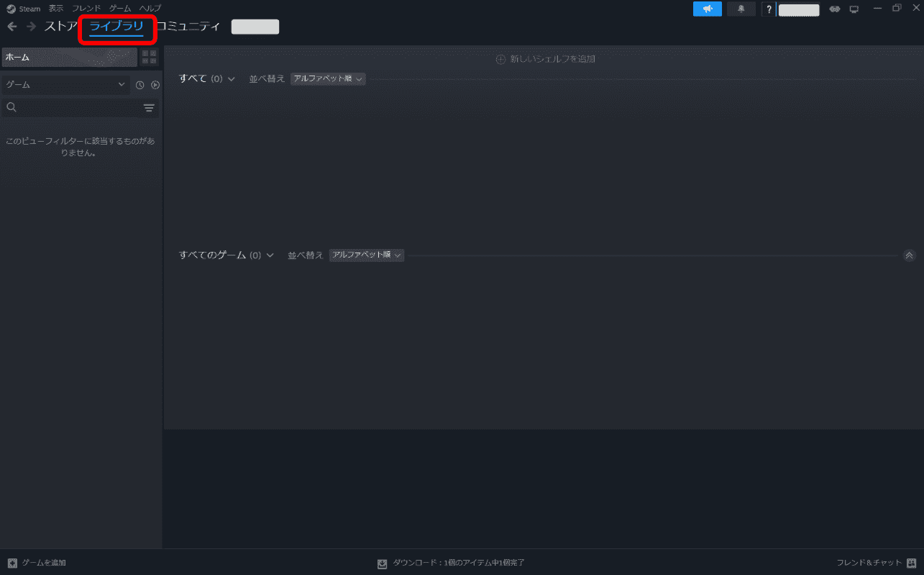924x575 pixels.
Task: Click 新しいシェルフを追加
Action: (x=546, y=59)
